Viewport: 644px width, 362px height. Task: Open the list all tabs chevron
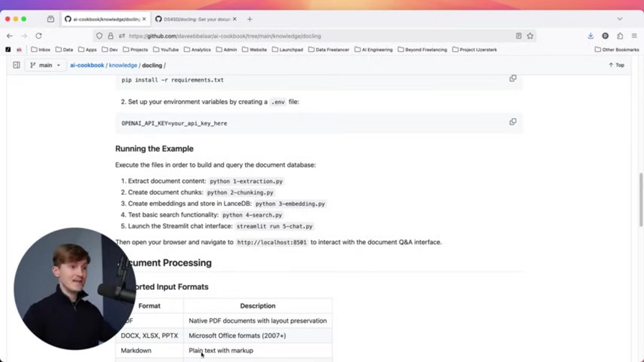pos(619,18)
